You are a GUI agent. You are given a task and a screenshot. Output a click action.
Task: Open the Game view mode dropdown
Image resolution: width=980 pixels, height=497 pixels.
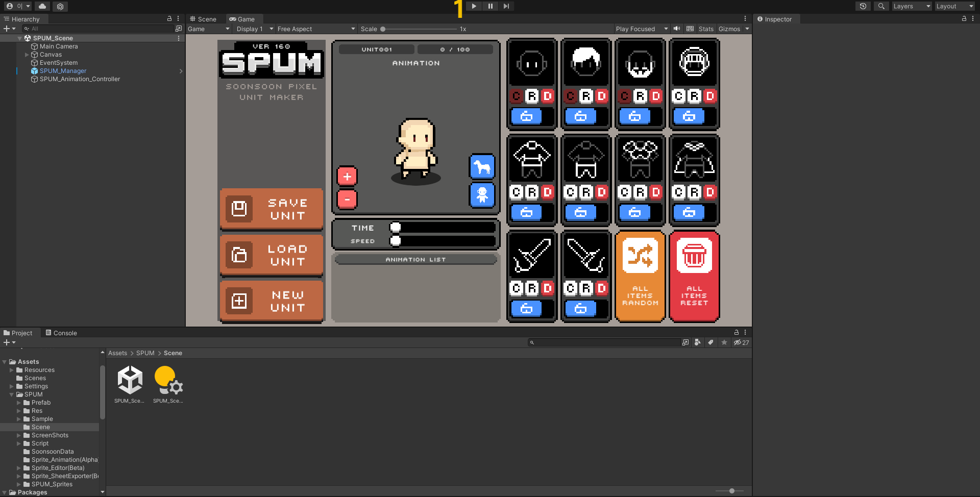[209, 29]
